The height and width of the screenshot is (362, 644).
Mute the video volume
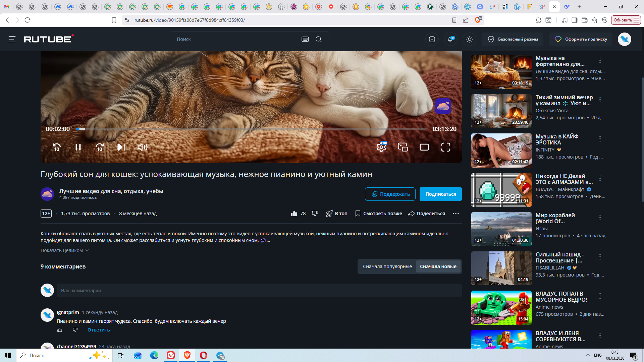click(x=142, y=147)
